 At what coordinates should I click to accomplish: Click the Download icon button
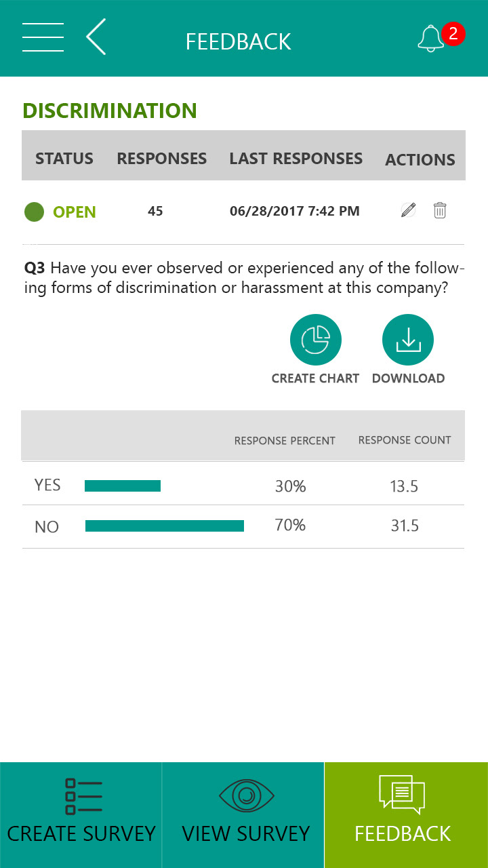pyautogui.click(x=408, y=340)
